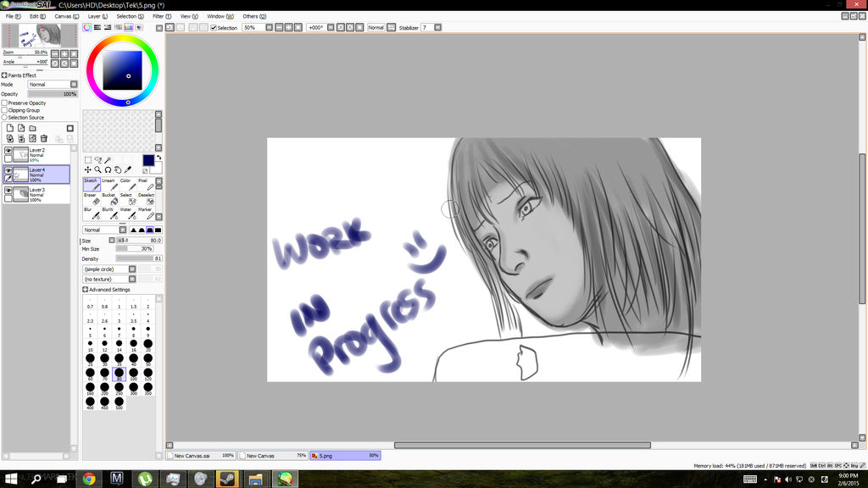Show the swatches panel icon
The image size is (868, 488).
click(x=129, y=27)
